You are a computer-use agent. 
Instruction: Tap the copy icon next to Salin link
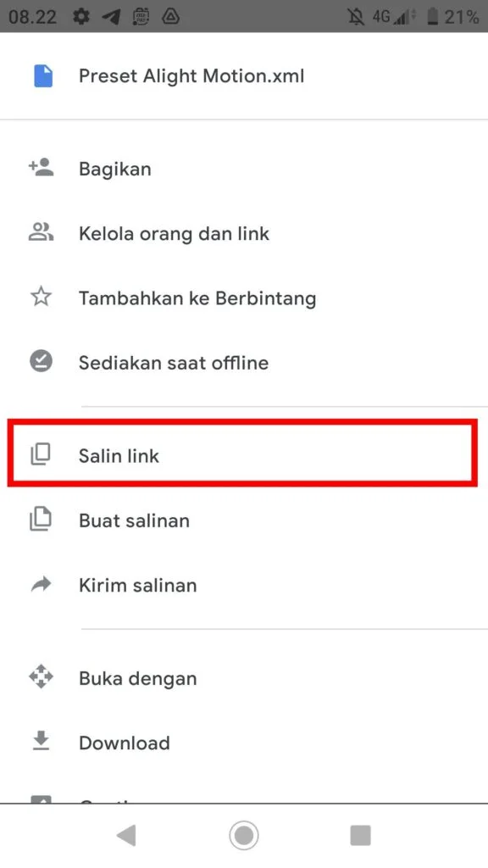coord(41,454)
